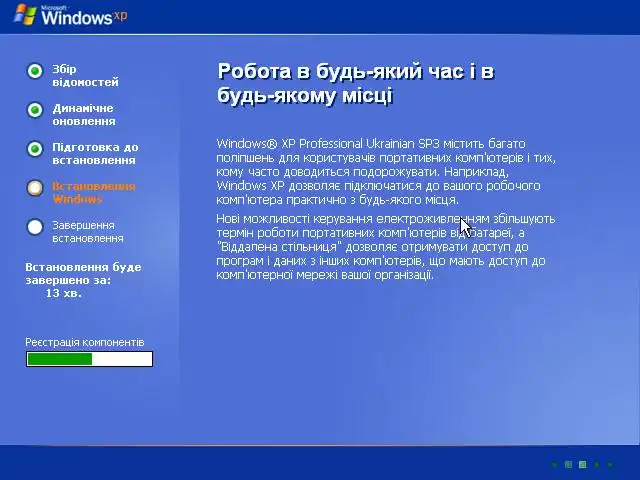Click the paragraph starting Windows® XP Professional Ukrainian
This screenshot has width=640, height=480.
pyautogui.click(x=386, y=171)
